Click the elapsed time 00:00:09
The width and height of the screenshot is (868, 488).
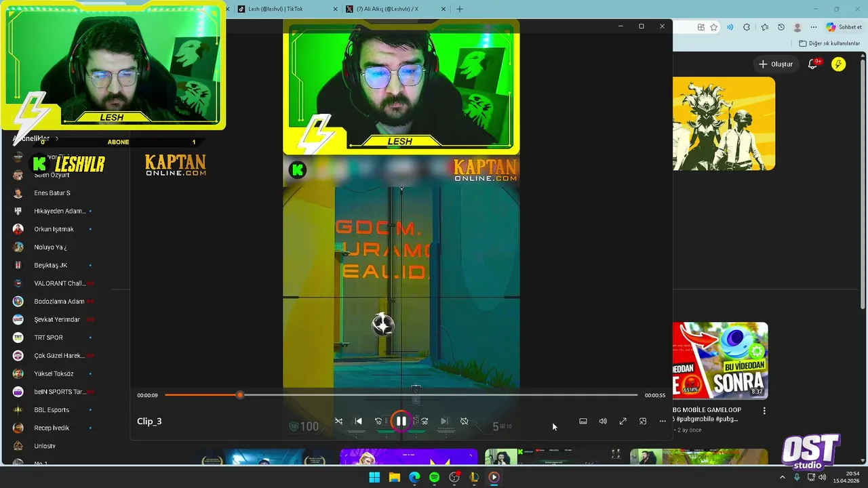(147, 395)
